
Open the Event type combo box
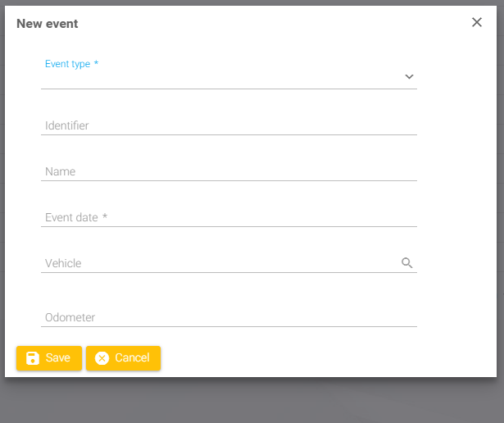pos(221,77)
